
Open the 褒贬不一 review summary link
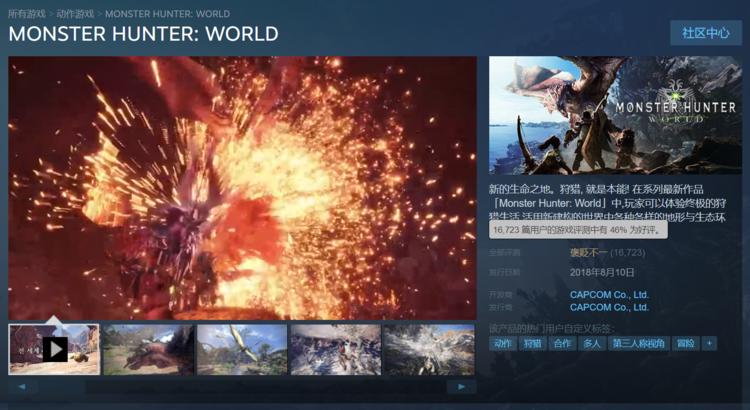point(587,252)
